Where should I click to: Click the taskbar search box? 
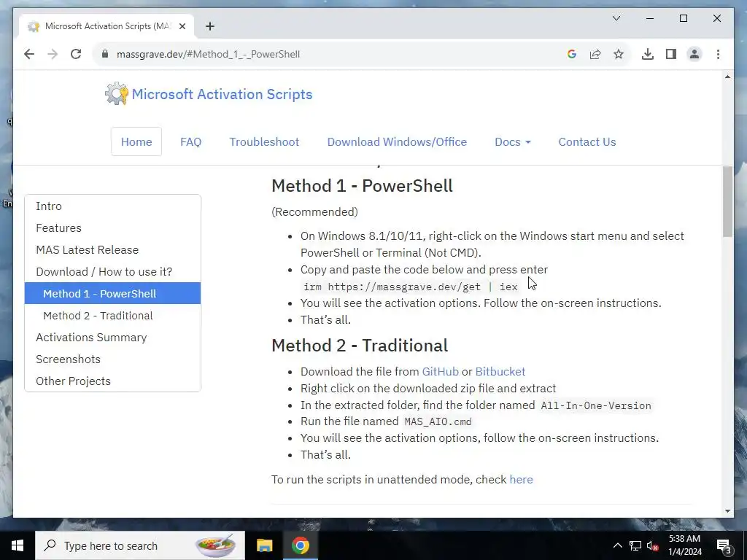tap(140, 545)
